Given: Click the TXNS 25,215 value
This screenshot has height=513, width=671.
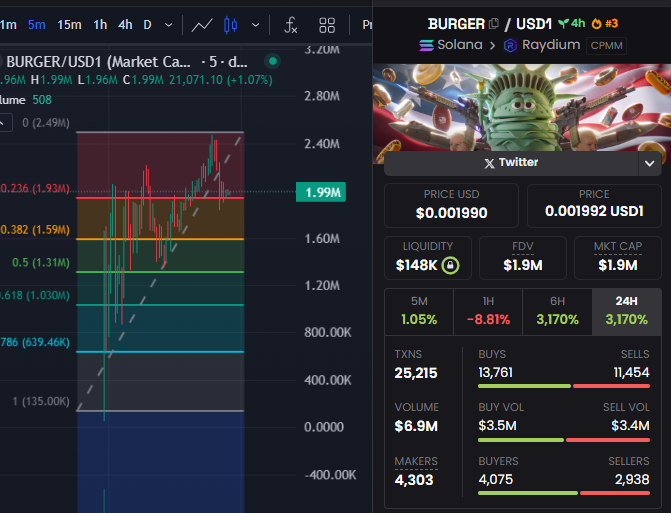Looking at the screenshot, I should tap(416, 373).
